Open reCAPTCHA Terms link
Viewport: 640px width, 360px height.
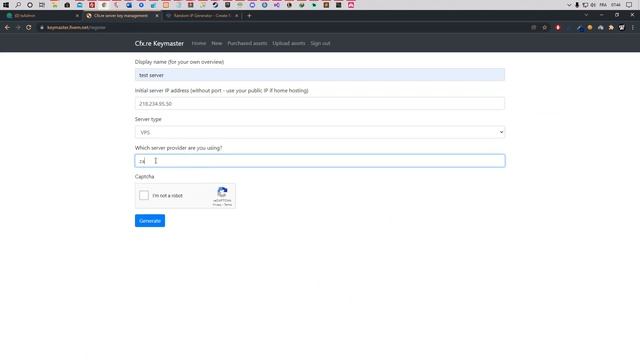tap(228, 204)
